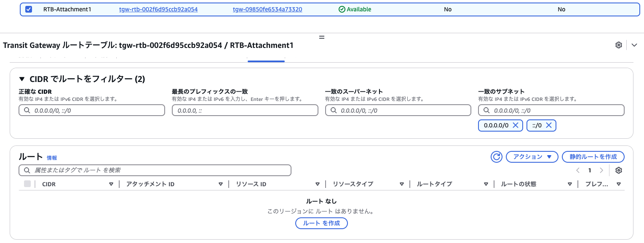Screen dimensions: 644x243
Task: Open the tgw-09850fe6534a73320 gateway link
Action: [267, 9]
